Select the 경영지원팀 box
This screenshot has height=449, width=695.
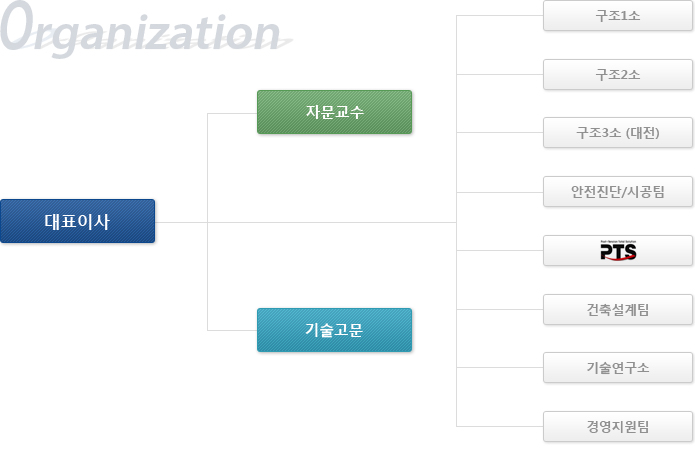pyautogui.click(x=618, y=426)
